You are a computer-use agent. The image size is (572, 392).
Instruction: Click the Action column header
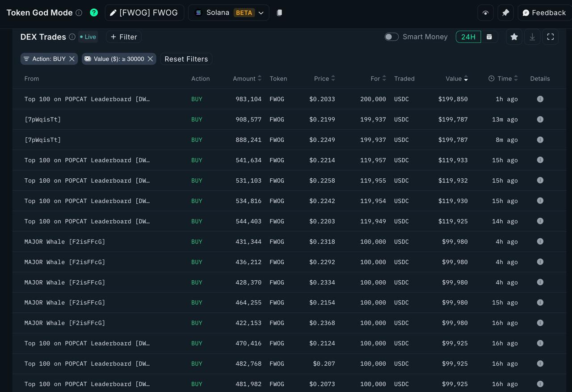(200, 78)
